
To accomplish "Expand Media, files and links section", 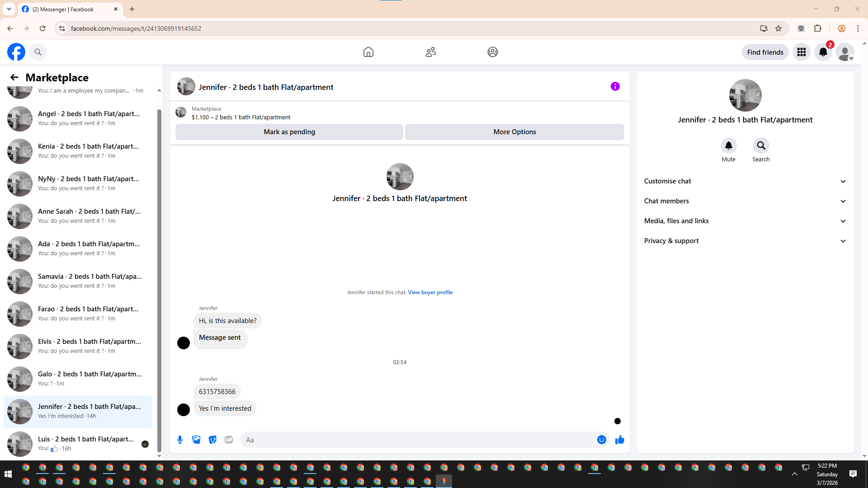I will pos(745,221).
